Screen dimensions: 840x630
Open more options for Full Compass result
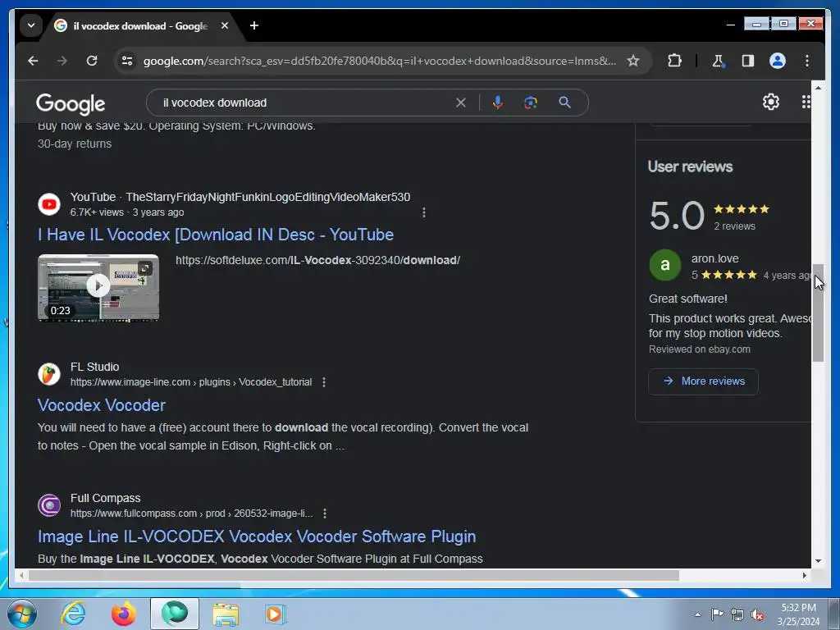(325, 514)
